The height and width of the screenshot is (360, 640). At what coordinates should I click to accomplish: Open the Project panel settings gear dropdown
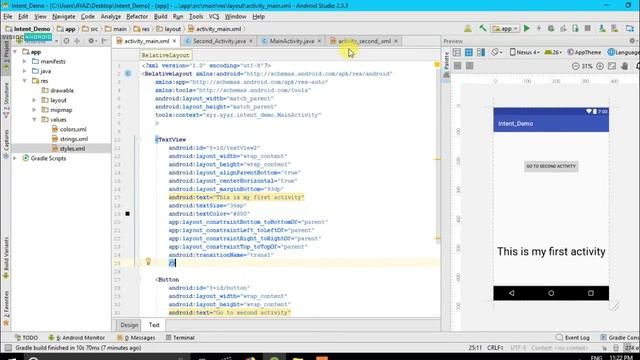click(92, 41)
